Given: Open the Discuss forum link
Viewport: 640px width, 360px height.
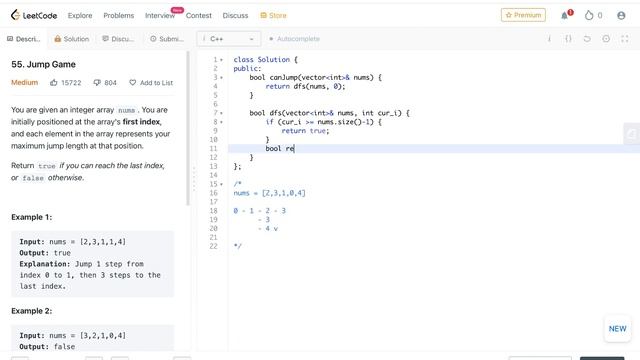Looking at the screenshot, I should click(x=235, y=16).
